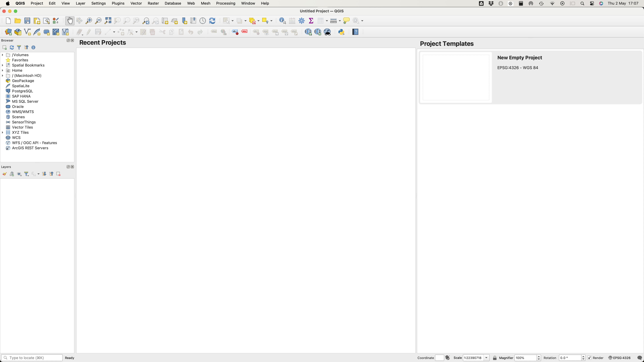Image resolution: width=644 pixels, height=362 pixels.
Task: Expand the Spatial Bookmarks tree node
Action: coord(2,65)
